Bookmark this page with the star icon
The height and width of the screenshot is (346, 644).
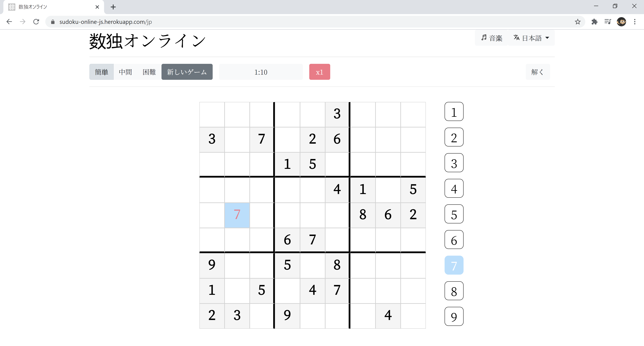click(577, 22)
